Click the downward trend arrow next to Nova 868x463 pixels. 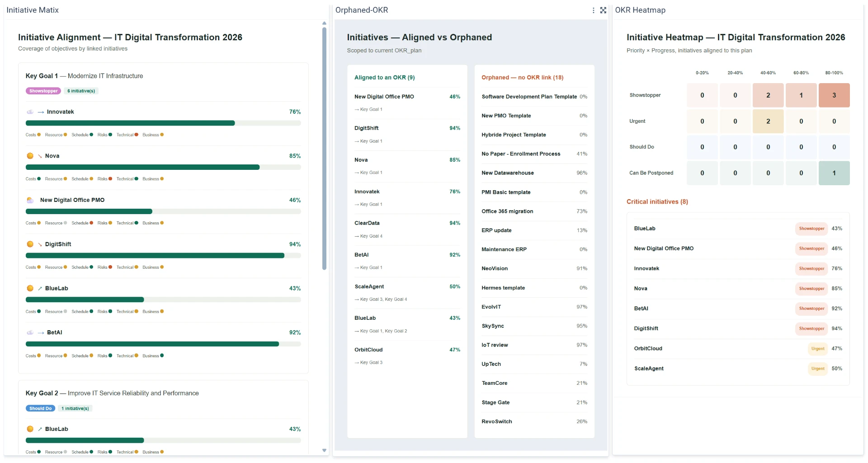(40, 156)
